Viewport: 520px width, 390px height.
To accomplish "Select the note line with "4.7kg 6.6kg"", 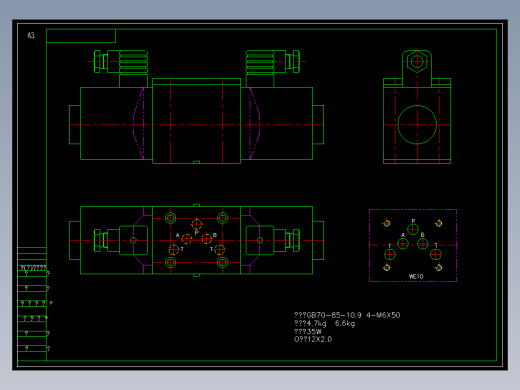I will click(324, 323).
